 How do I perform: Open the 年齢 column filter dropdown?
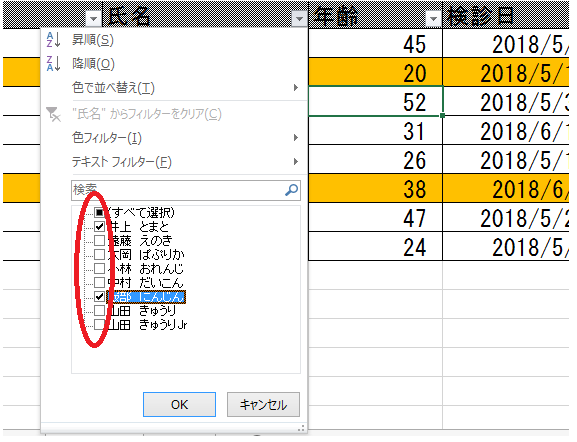coord(433,19)
